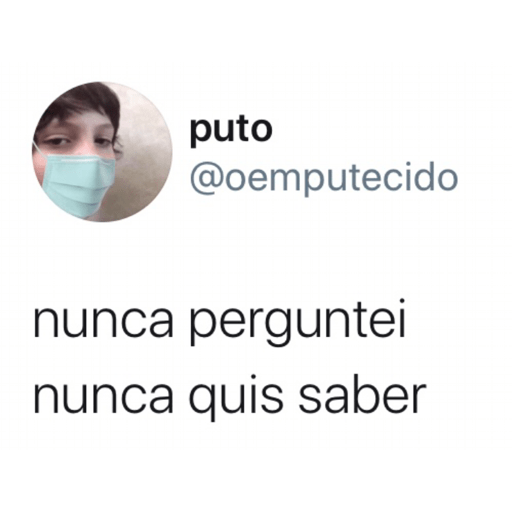
Task: Open the circular profile picture avatar
Action: pyautogui.click(x=102, y=152)
